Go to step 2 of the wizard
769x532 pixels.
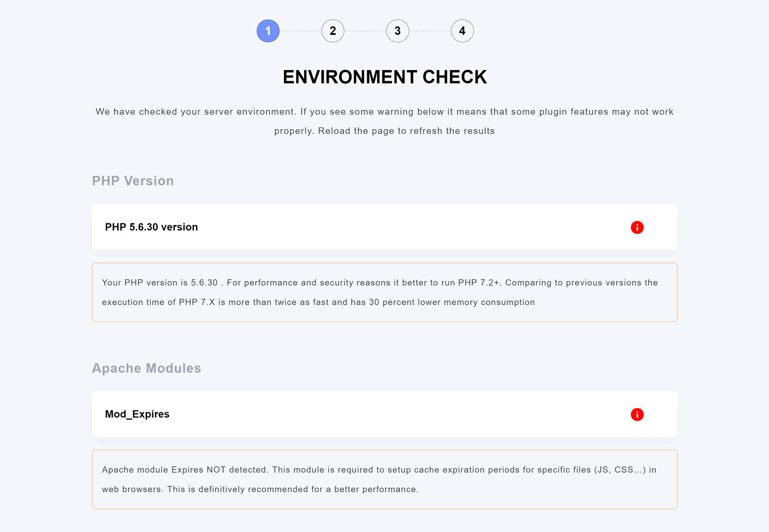tap(333, 31)
